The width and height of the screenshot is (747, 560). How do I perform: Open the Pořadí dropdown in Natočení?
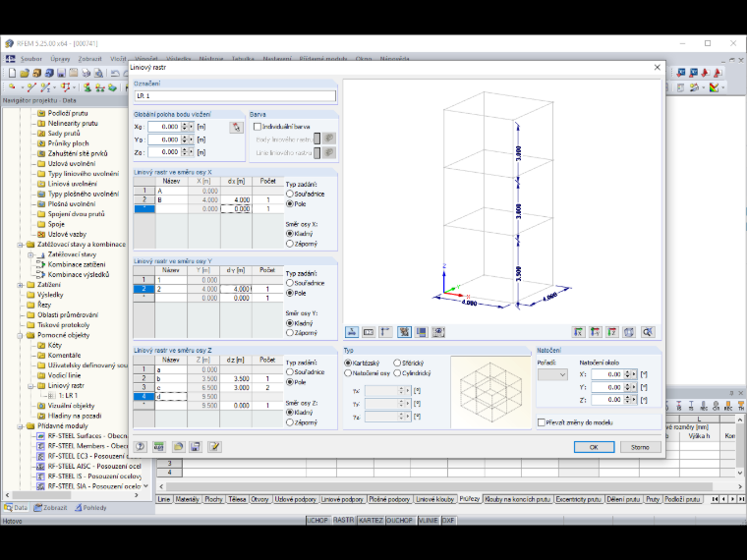[x=552, y=374]
